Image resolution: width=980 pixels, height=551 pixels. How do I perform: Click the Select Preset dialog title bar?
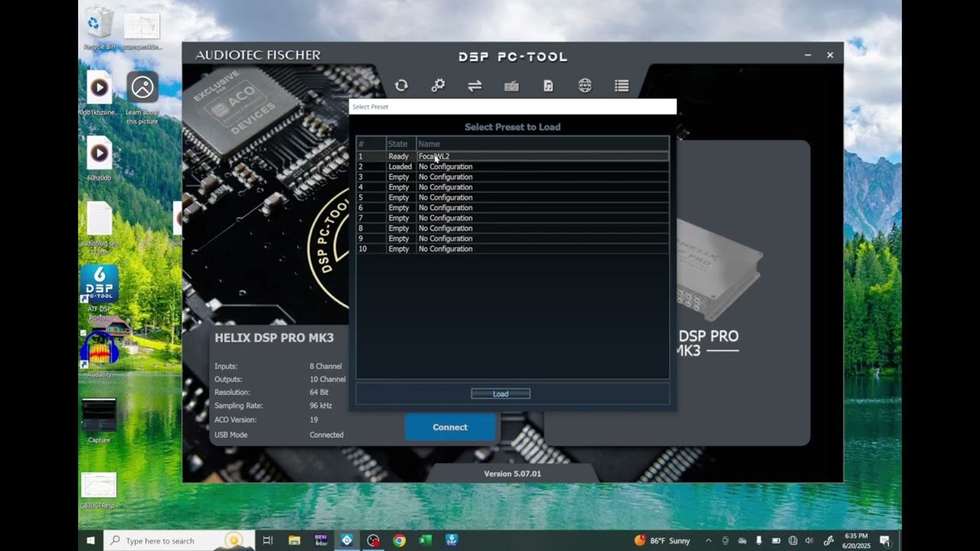tap(512, 107)
